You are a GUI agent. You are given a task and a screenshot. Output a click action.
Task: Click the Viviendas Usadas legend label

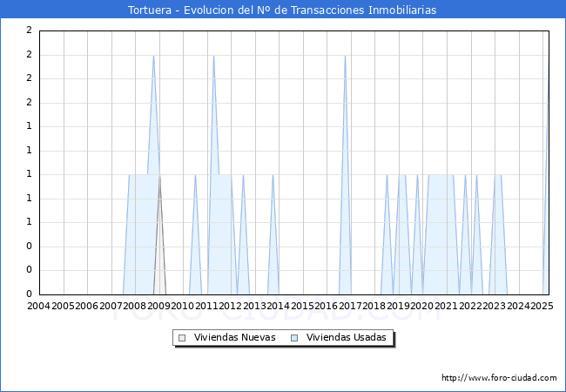(x=347, y=337)
